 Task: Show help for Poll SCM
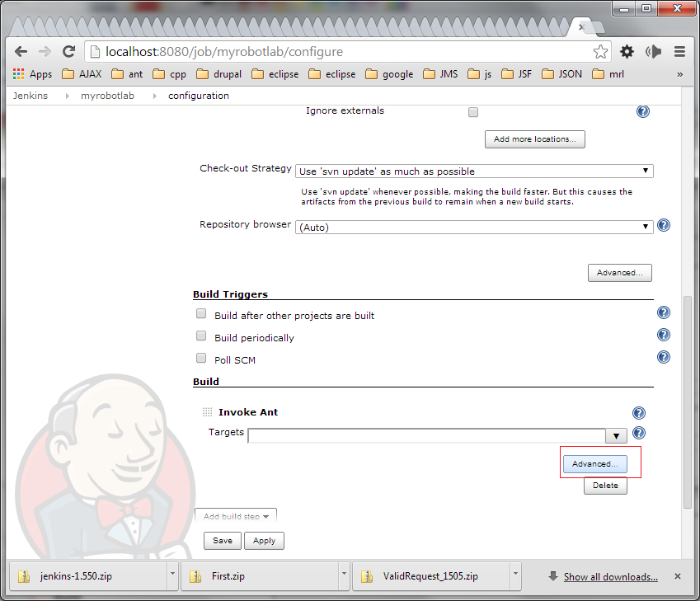[x=664, y=357]
